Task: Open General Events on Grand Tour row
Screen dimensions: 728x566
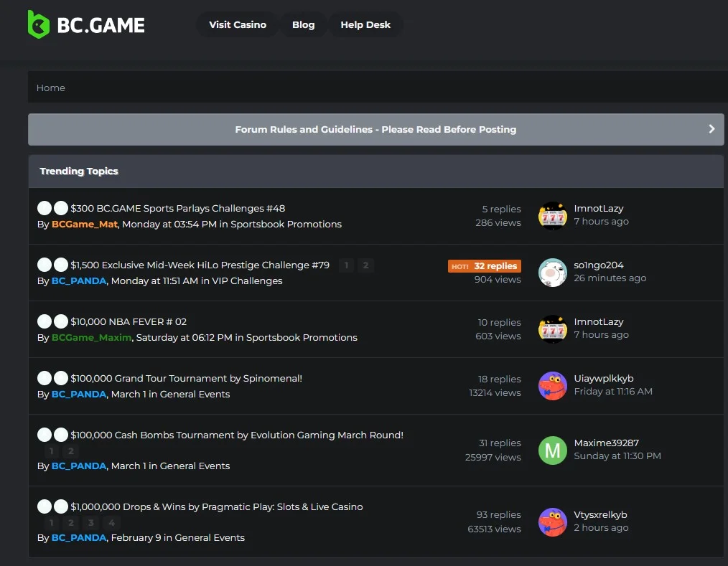Action: click(195, 394)
